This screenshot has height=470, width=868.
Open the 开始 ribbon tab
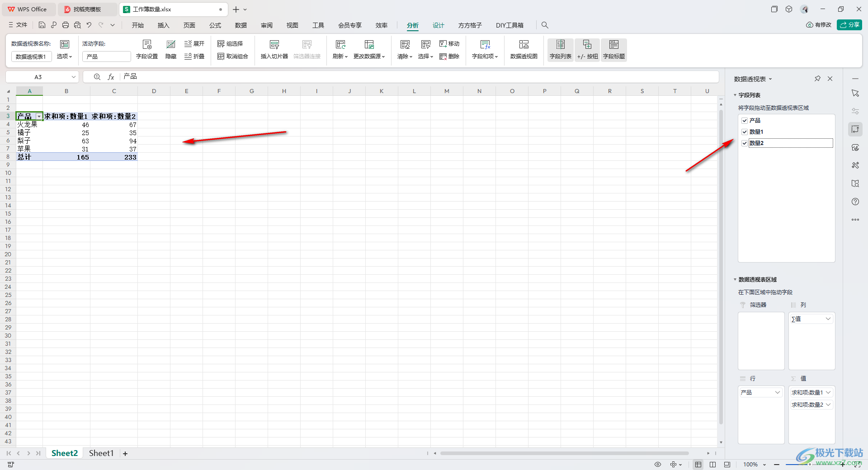pyautogui.click(x=138, y=25)
